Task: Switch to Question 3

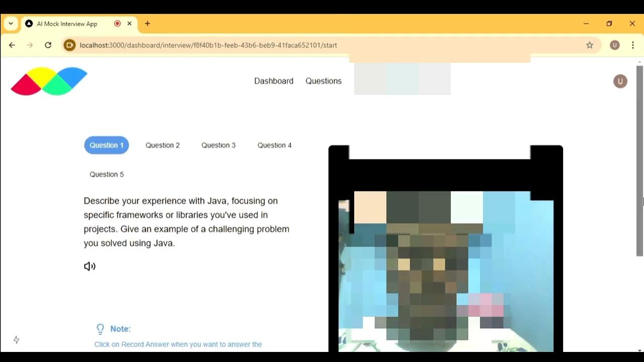Action: (x=218, y=145)
